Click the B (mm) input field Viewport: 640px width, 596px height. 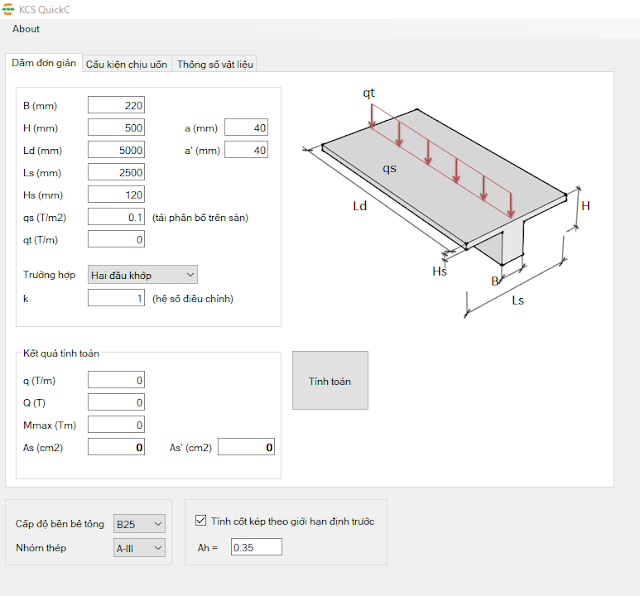[116, 105]
